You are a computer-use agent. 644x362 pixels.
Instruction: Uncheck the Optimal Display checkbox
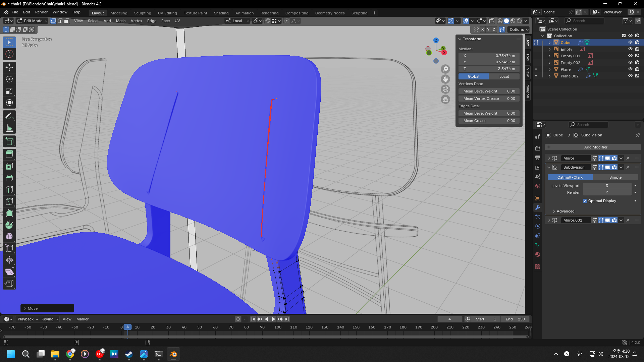pyautogui.click(x=585, y=201)
